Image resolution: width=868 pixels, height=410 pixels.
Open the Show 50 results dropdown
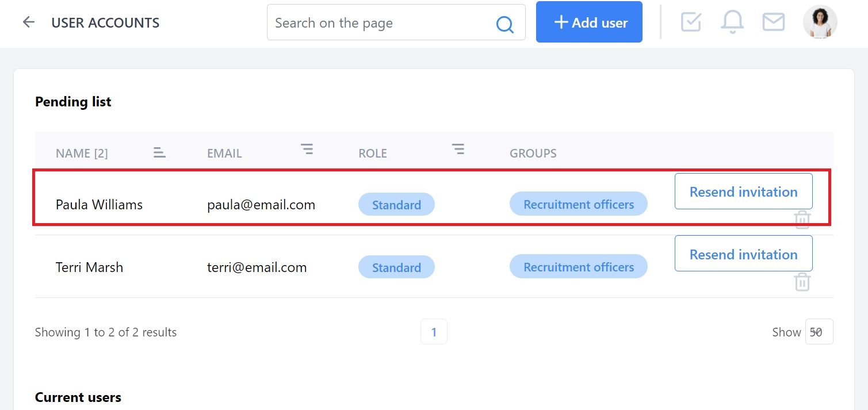click(819, 332)
